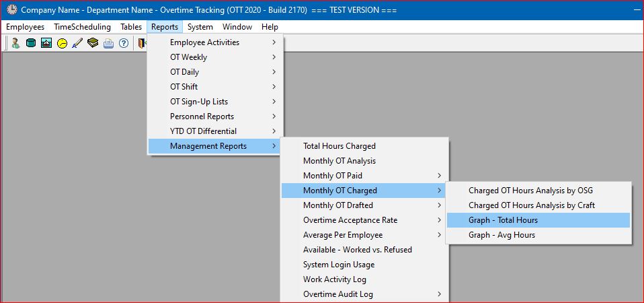Click the printer toolbar icon
644x303 pixels.
[x=108, y=43]
